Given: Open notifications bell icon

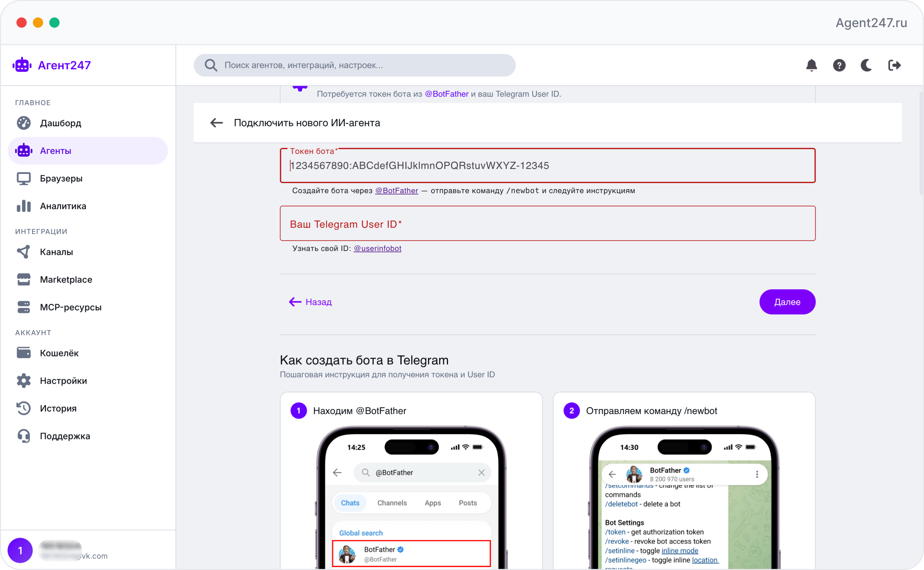Looking at the screenshot, I should tap(811, 65).
